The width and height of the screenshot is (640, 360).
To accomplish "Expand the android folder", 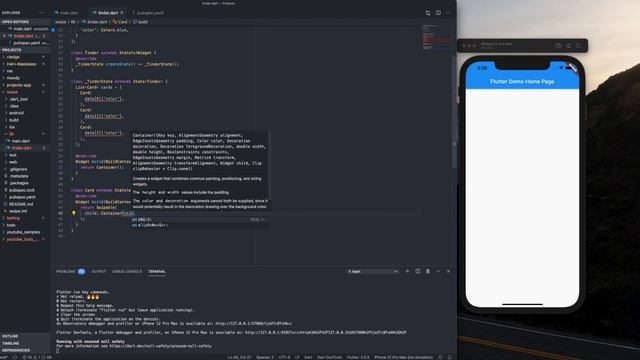I will [x=16, y=113].
